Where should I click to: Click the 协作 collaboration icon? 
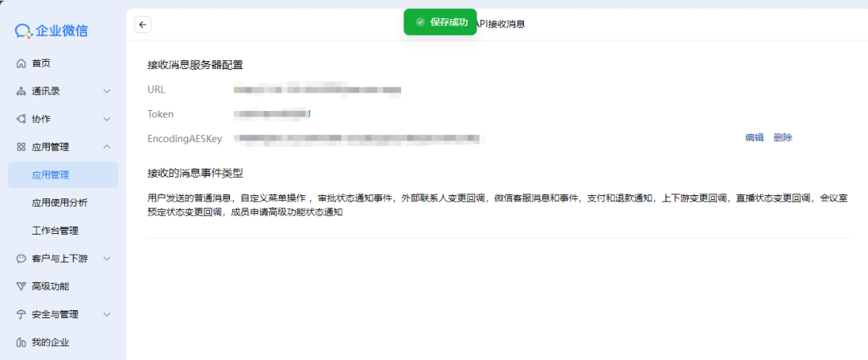[21, 119]
